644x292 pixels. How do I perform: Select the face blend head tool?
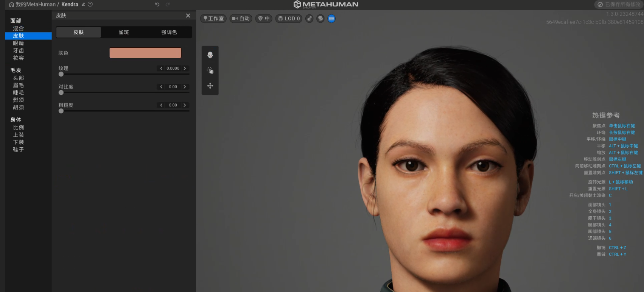point(210,55)
